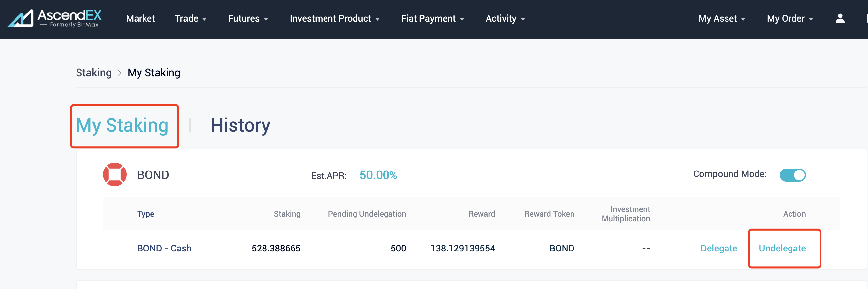Open the user profile icon

click(x=840, y=18)
